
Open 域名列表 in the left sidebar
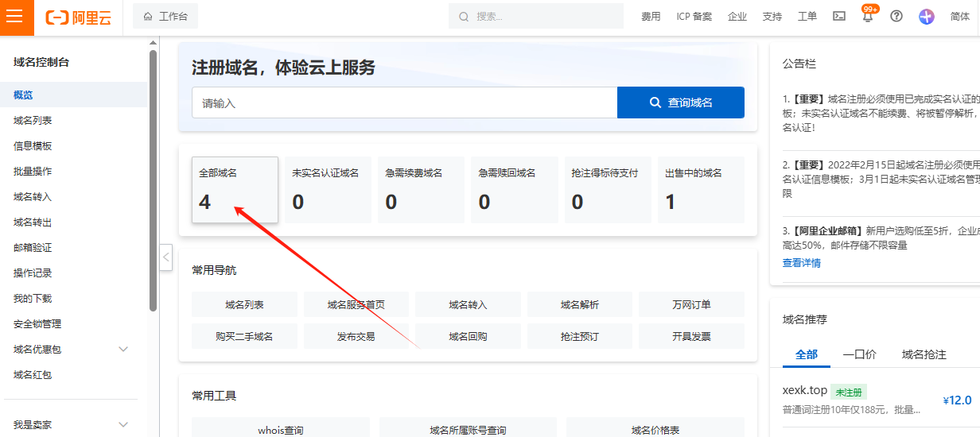[33, 121]
